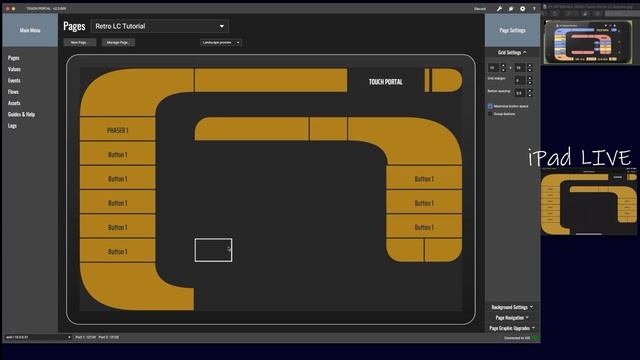Click the Button spacing input field
This screenshot has width=640, height=360.
[520, 93]
